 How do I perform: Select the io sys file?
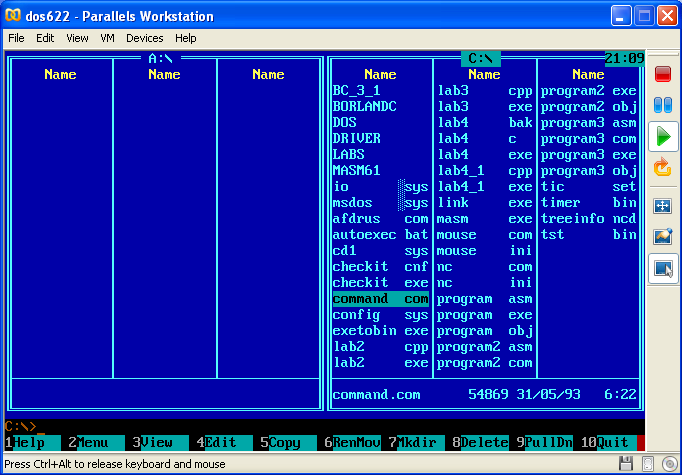pyautogui.click(x=381, y=187)
